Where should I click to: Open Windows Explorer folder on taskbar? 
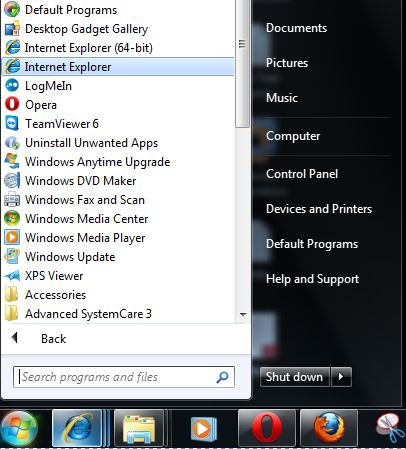(139, 428)
